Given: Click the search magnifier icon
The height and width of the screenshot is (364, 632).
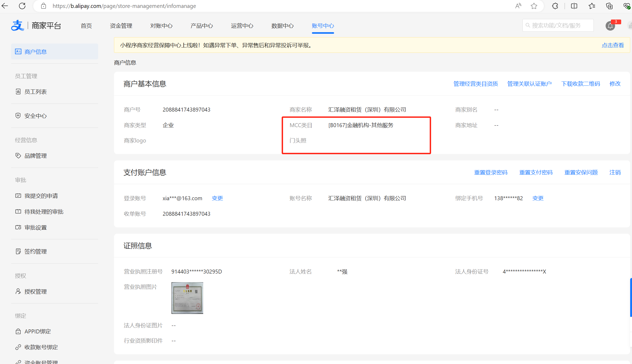Looking at the screenshot, I should [x=528, y=25].
